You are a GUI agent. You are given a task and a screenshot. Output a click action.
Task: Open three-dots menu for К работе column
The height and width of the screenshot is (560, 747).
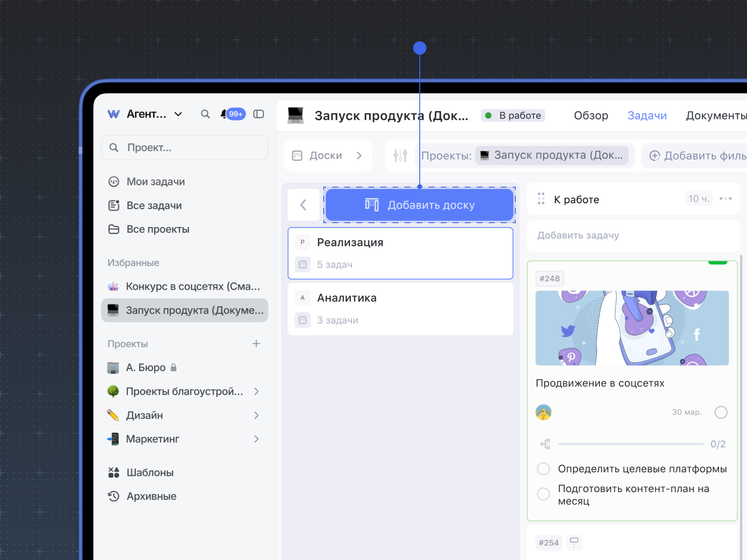[725, 199]
